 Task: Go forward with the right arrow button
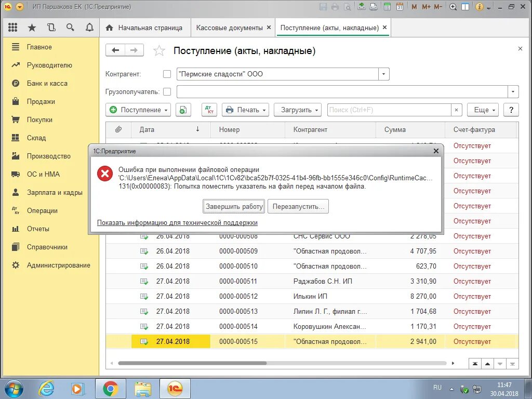coord(135,50)
